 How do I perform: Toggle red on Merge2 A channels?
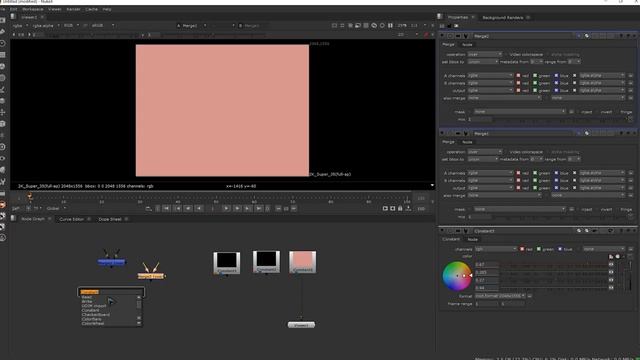point(518,76)
